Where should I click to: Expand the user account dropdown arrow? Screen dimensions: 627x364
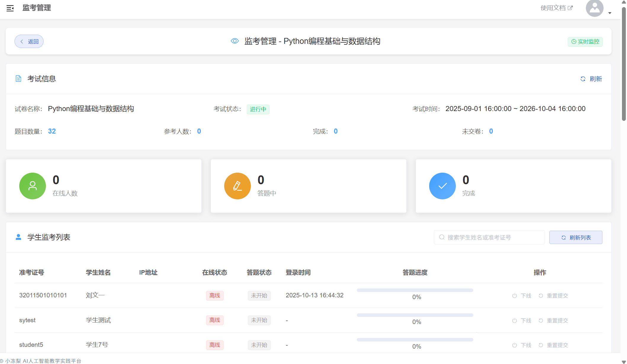[x=610, y=13]
